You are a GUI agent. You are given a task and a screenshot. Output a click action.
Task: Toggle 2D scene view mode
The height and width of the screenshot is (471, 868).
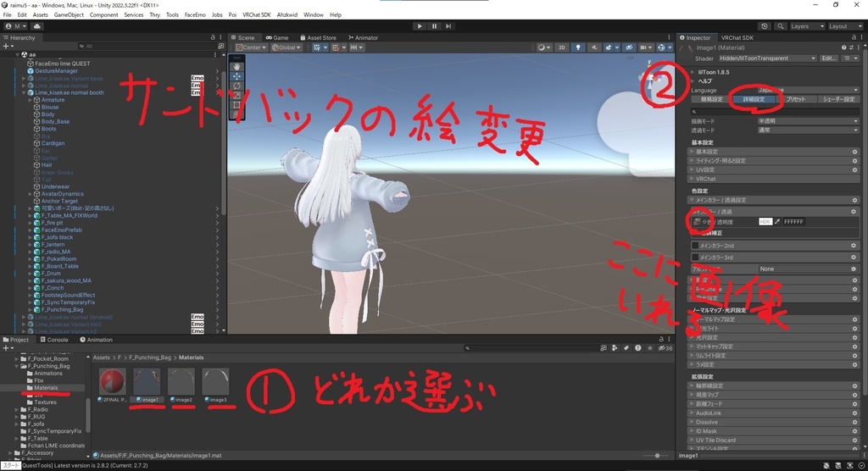tap(562, 47)
